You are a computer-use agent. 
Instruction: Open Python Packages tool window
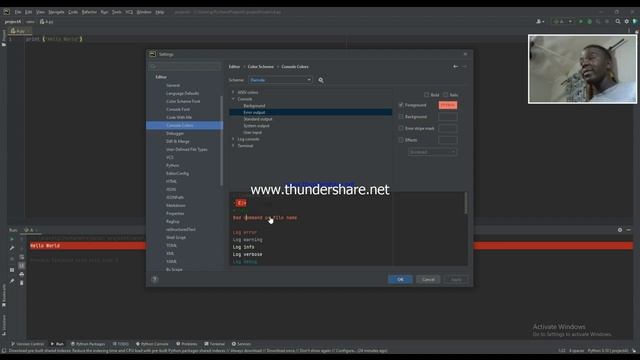click(x=88, y=344)
